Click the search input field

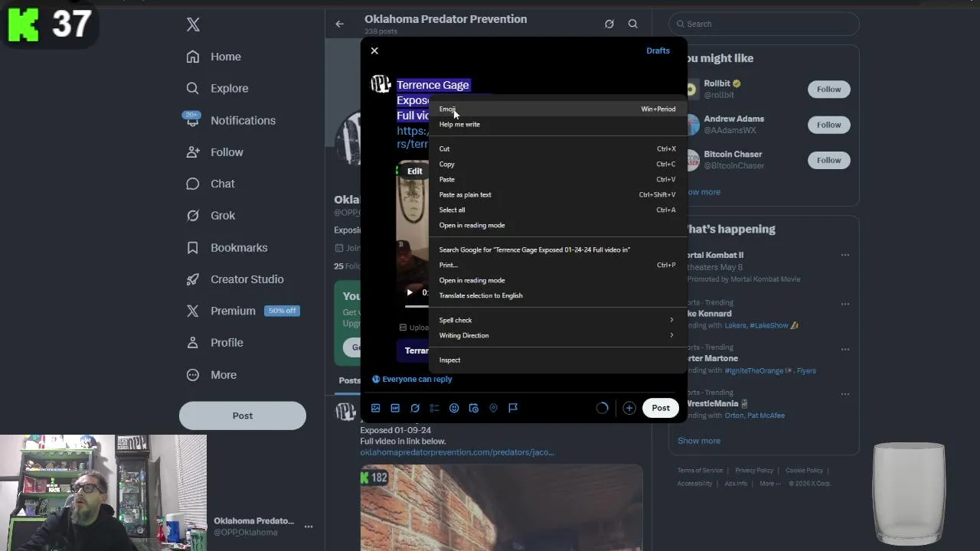764,24
